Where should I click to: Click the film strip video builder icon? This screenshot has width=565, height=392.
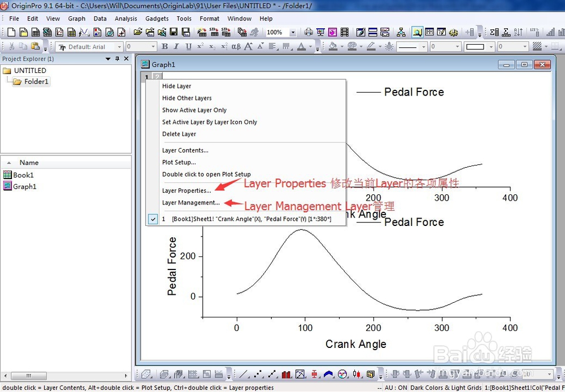pos(345,32)
